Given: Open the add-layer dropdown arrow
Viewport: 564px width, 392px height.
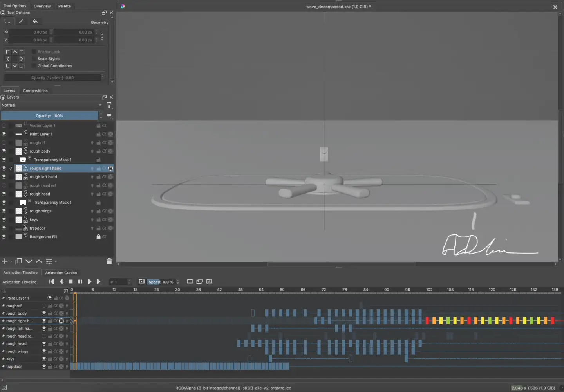Looking at the screenshot, I should (x=11, y=261).
